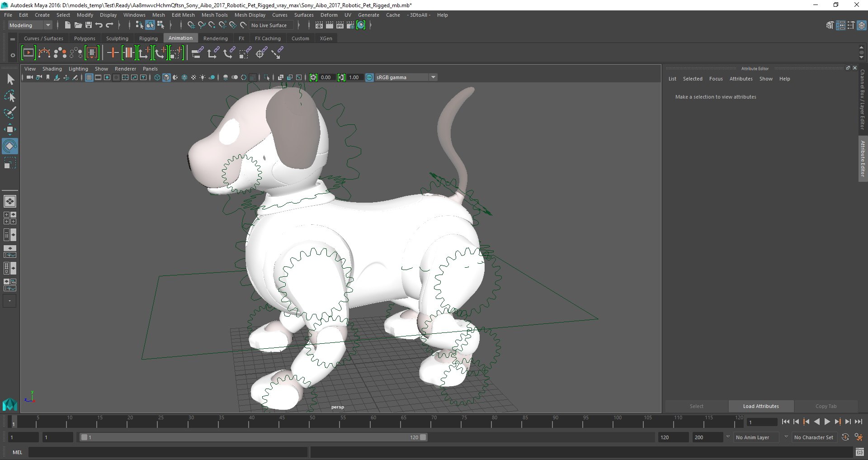Click the Save Scene floppy icon
Viewport: 868px width, 460px height.
88,25
